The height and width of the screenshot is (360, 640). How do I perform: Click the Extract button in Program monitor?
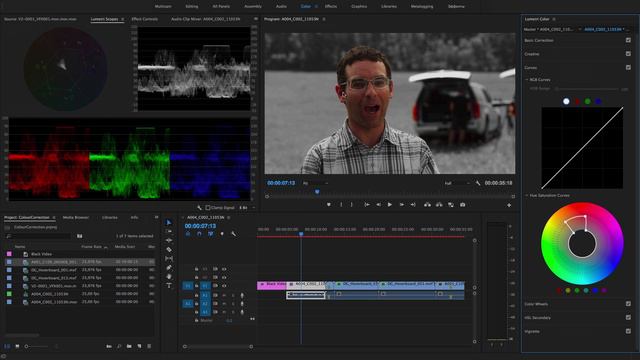click(x=439, y=204)
